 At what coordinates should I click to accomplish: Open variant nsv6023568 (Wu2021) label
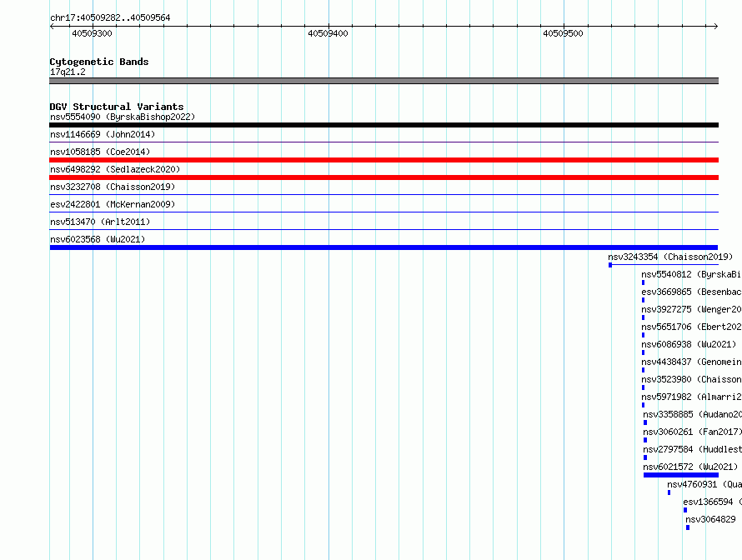[x=98, y=239]
